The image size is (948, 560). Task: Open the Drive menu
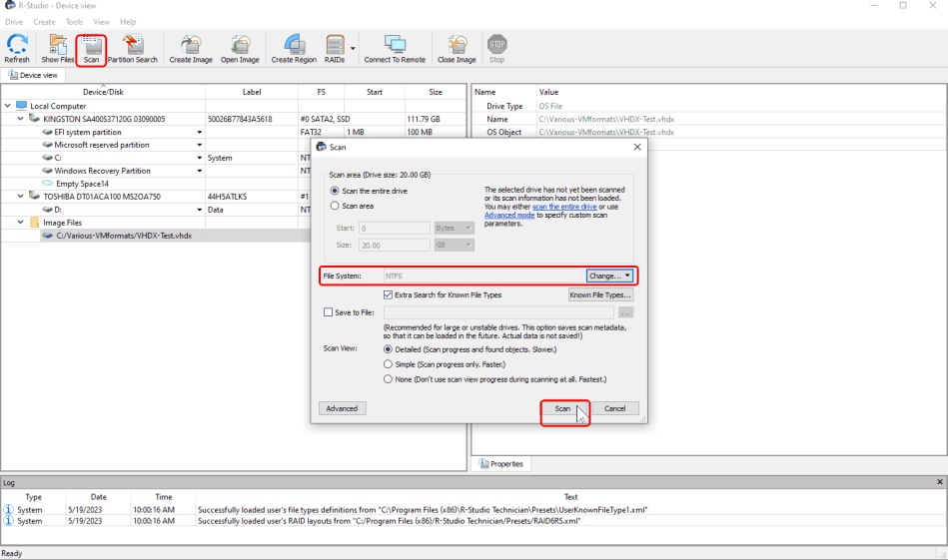14,22
